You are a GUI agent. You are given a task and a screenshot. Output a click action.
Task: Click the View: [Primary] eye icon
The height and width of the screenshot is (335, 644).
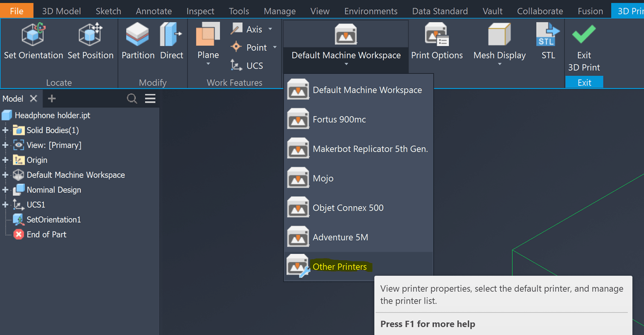pyautogui.click(x=18, y=145)
